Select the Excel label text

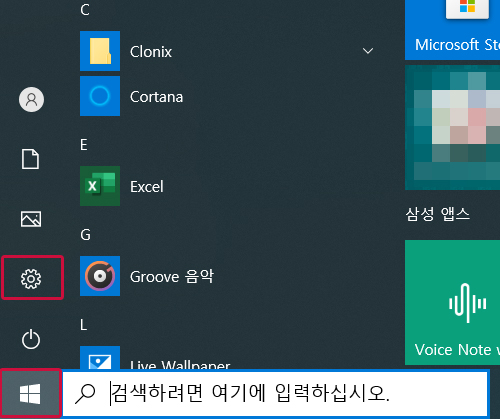(x=147, y=187)
